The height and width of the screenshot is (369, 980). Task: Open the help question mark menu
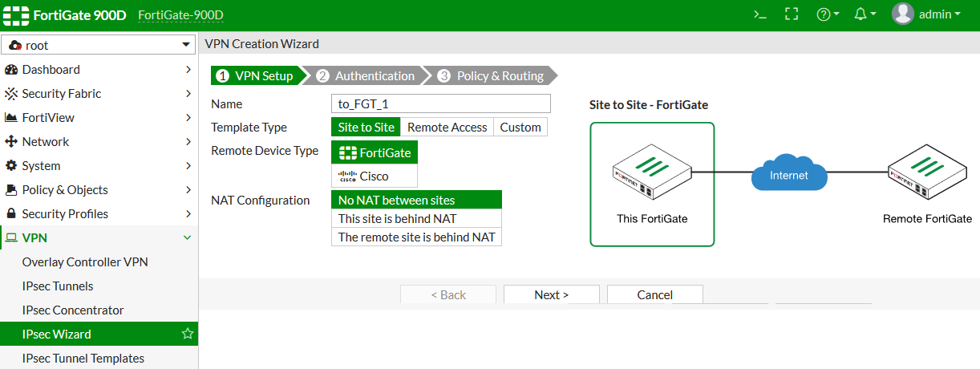click(x=827, y=14)
